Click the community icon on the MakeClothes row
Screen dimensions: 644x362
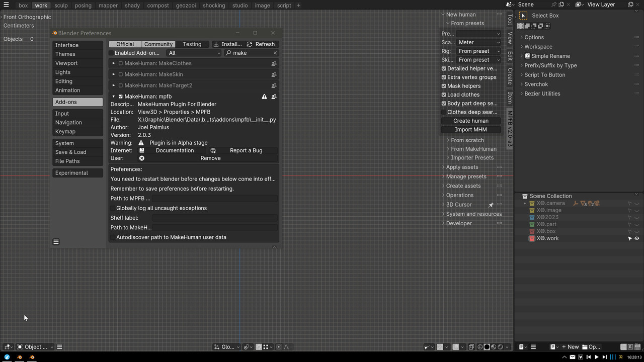point(274,63)
